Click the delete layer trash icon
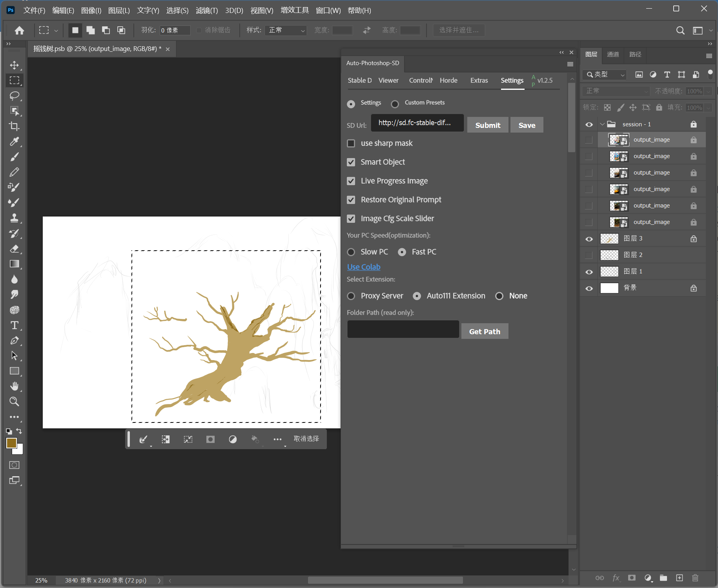The height and width of the screenshot is (588, 718). (x=695, y=578)
